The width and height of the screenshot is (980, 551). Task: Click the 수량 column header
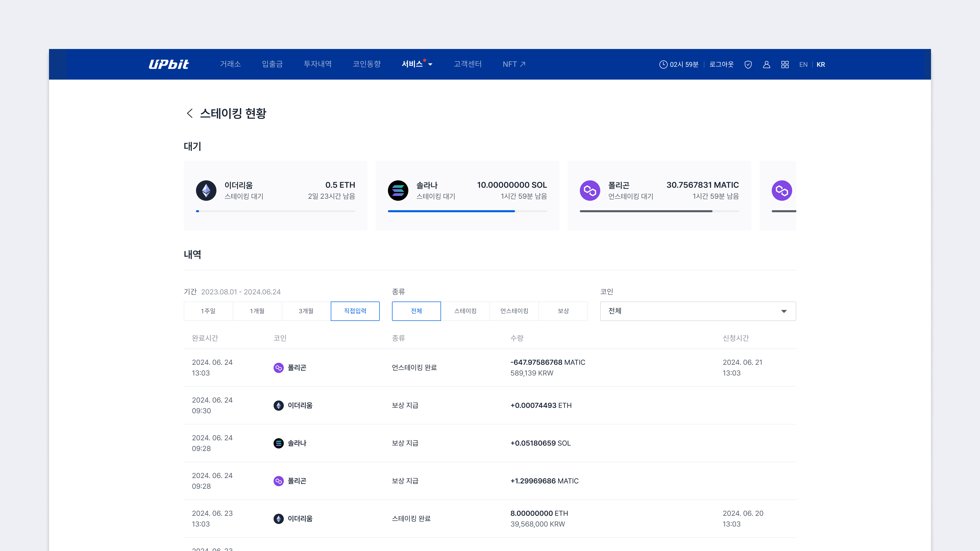(x=517, y=338)
